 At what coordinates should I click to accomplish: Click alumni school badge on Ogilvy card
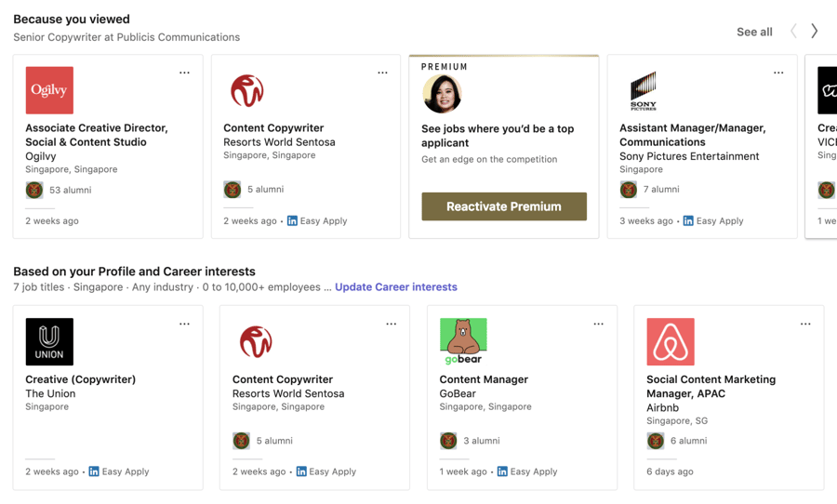(x=34, y=190)
